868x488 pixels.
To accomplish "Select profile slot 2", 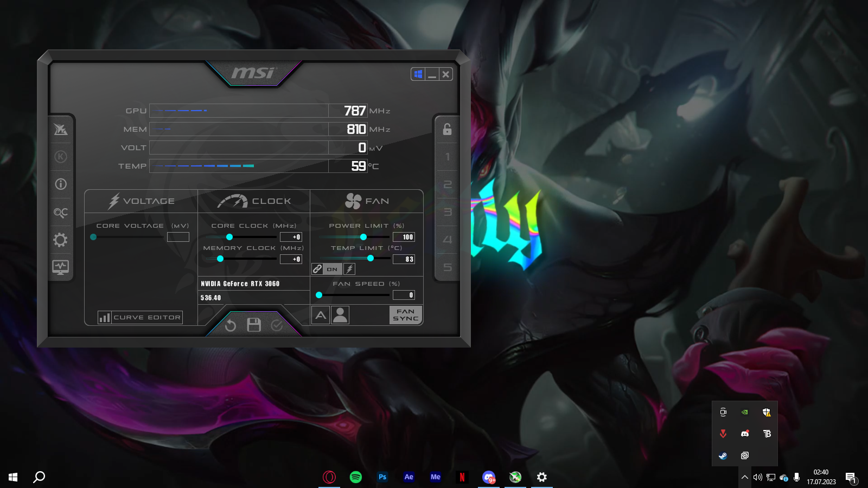I will [x=447, y=184].
